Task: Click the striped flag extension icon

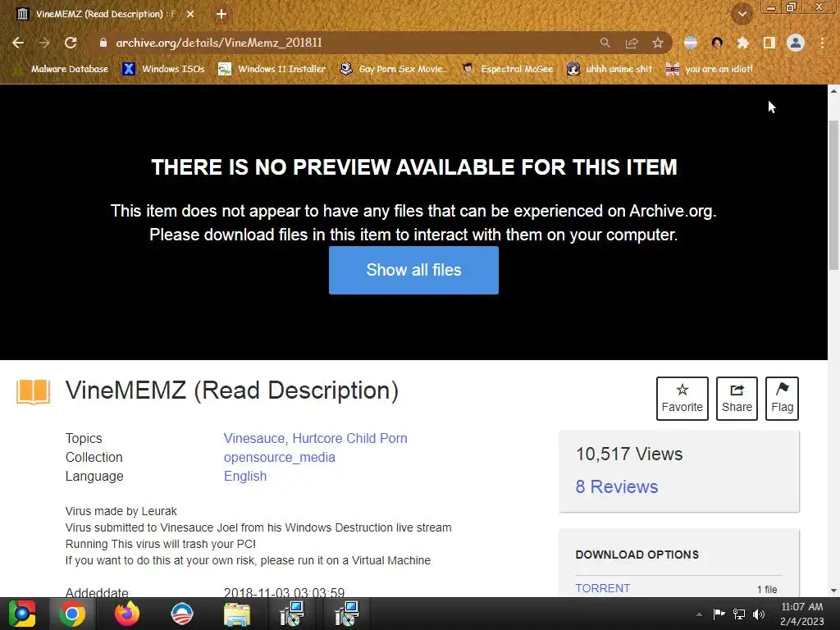Action: 691,43
